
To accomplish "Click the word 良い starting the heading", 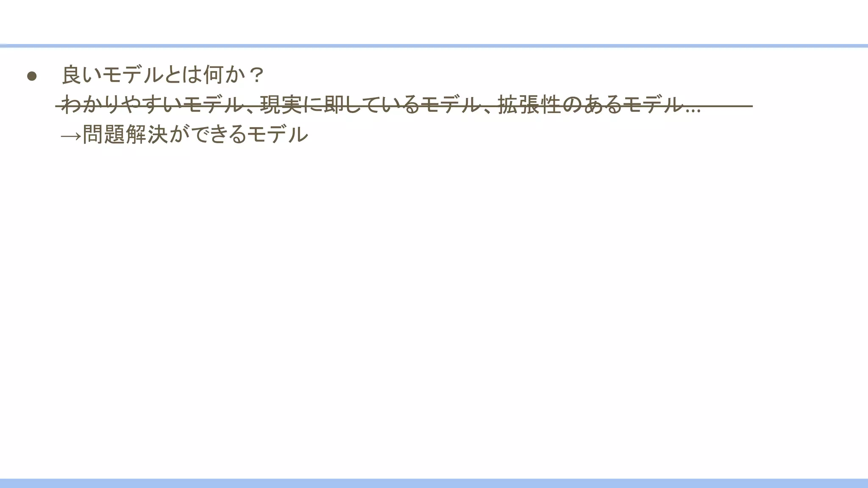I will click(x=82, y=75).
